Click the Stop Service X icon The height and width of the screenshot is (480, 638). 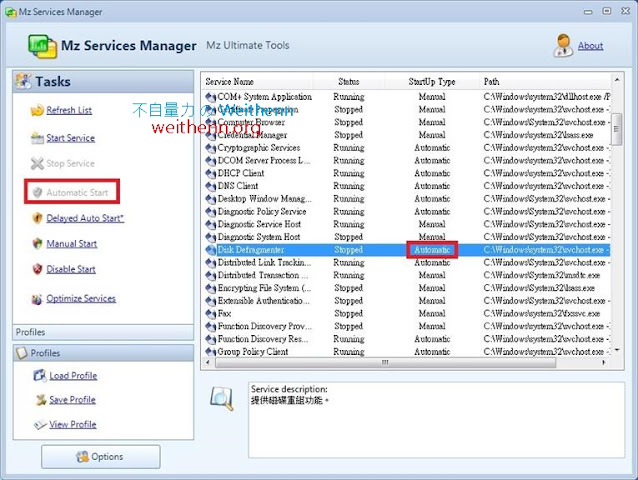(x=37, y=164)
